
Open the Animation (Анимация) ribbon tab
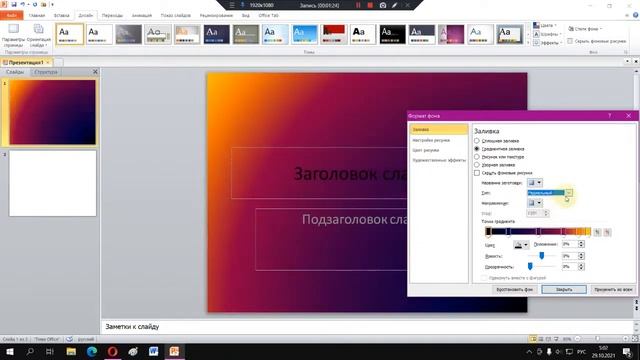142,16
